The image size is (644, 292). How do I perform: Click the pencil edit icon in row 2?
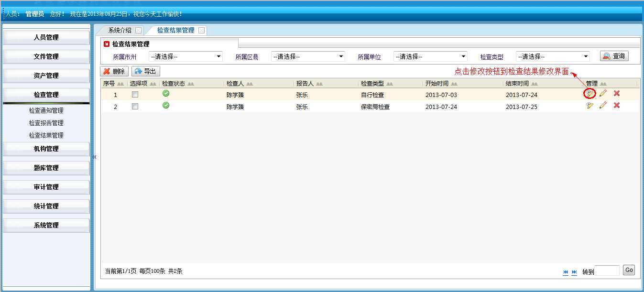603,105
